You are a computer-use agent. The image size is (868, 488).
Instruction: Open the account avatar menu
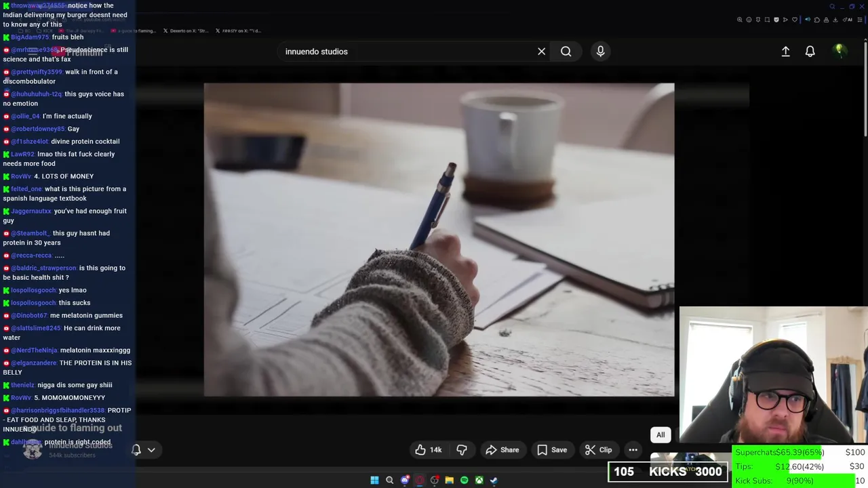[x=839, y=51]
